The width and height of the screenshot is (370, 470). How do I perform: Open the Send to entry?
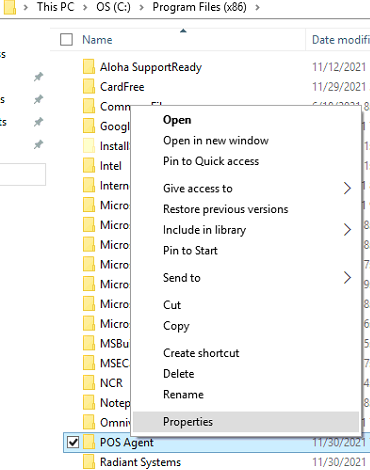(x=246, y=278)
